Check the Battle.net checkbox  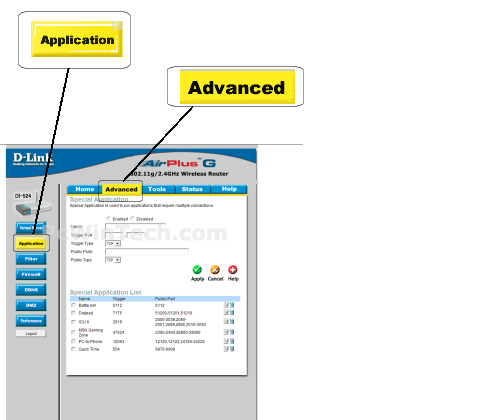(73, 305)
